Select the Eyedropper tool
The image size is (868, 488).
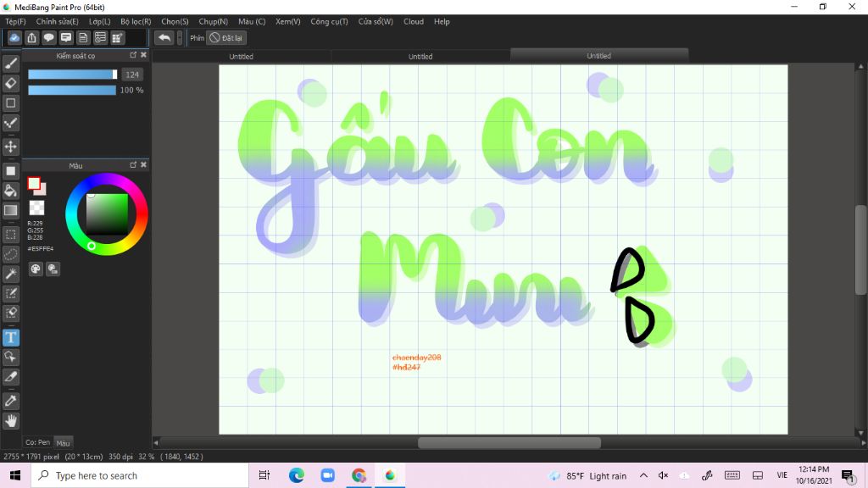[10, 401]
